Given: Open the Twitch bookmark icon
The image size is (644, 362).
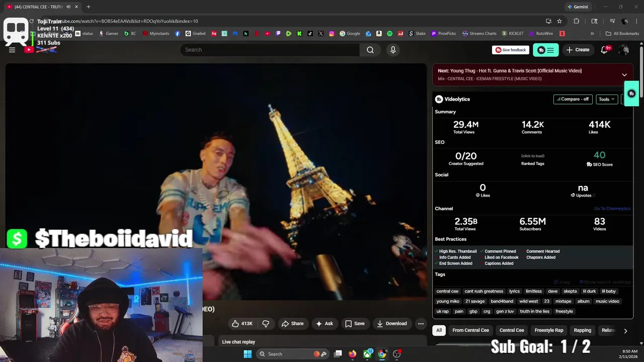Looking at the screenshot, I should [x=278, y=34].
